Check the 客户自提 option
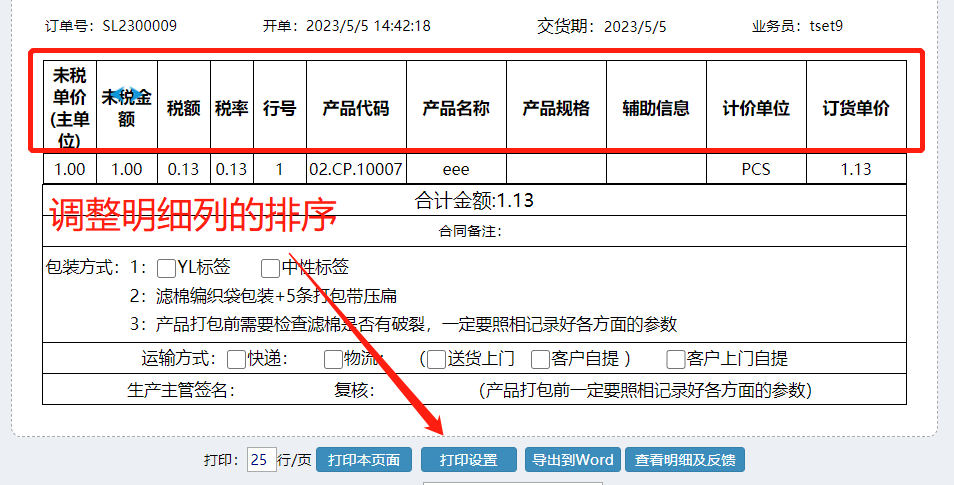This screenshot has height=485, width=954. coord(541,360)
